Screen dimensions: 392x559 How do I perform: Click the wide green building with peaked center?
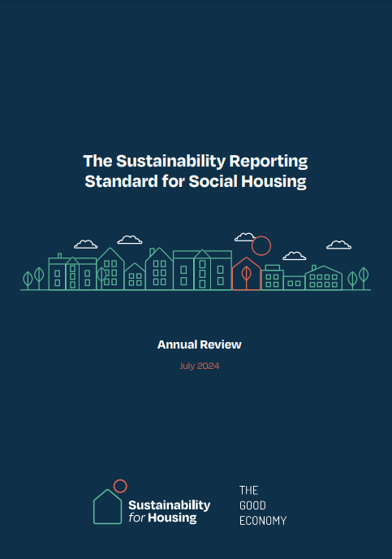pos(202,270)
